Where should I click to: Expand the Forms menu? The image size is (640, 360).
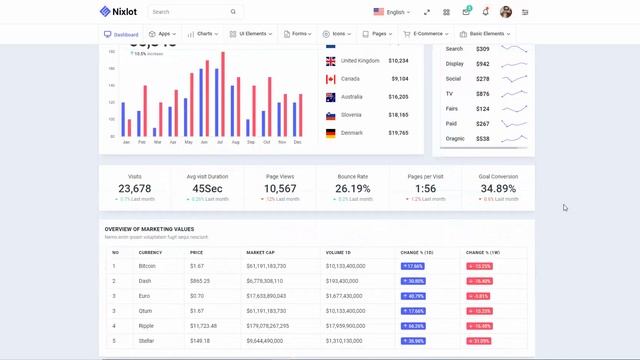(298, 34)
